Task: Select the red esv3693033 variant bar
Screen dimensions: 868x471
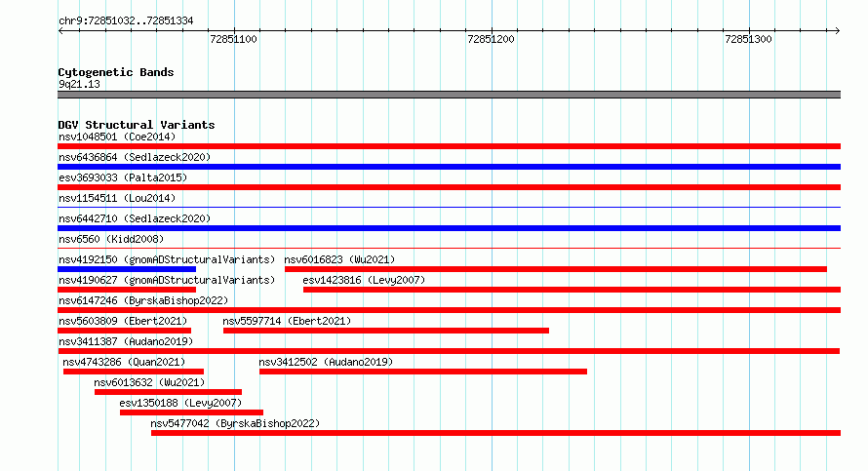Action: [449, 187]
